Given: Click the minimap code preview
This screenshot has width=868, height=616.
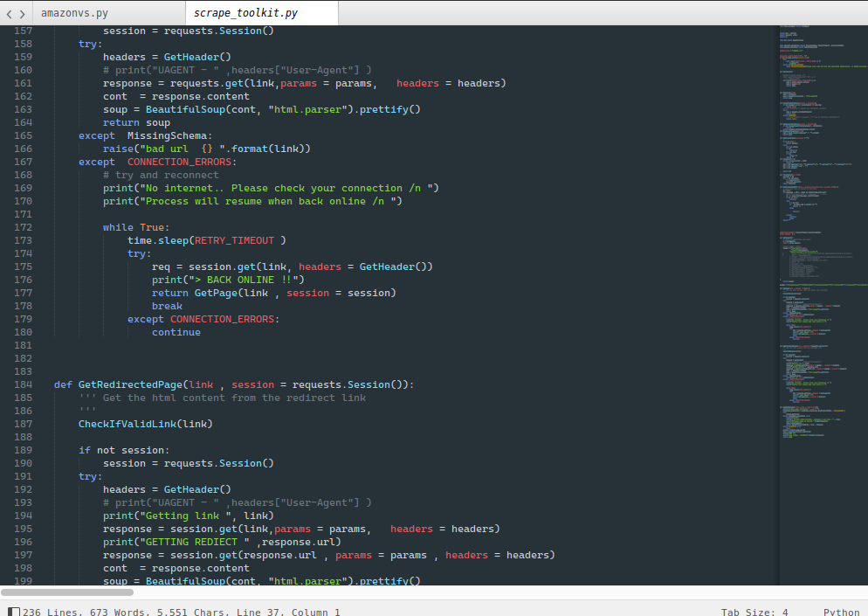Looking at the screenshot, I should point(821,262).
